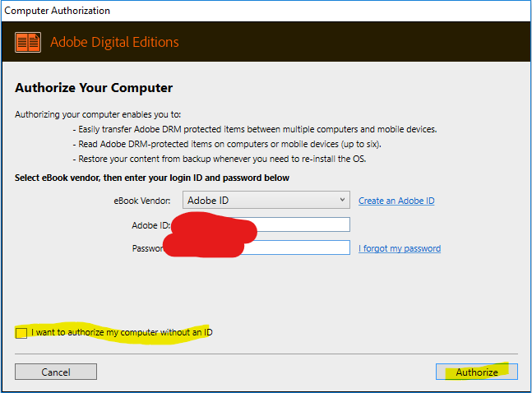
Task: Click the Authorize Your Computer heading
Action: tap(94, 88)
